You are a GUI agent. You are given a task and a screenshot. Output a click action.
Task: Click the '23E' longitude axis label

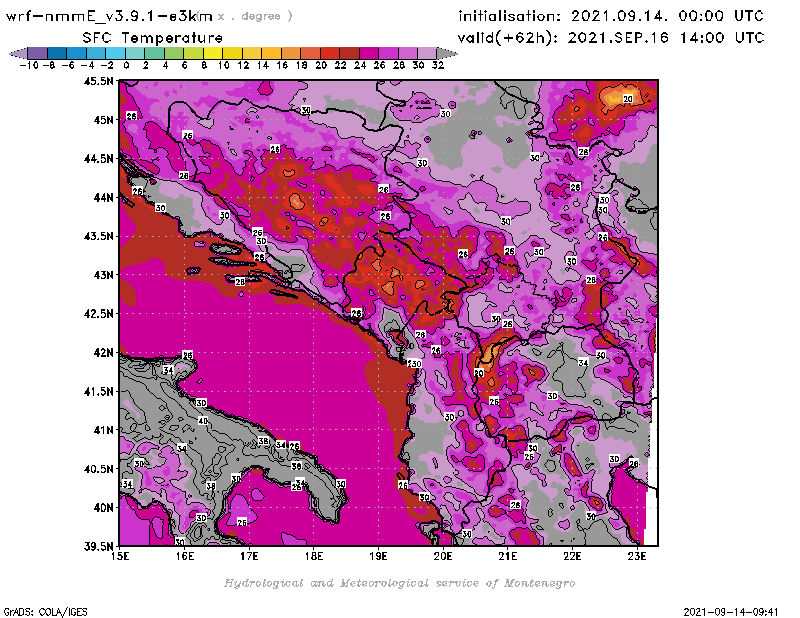pyautogui.click(x=637, y=556)
